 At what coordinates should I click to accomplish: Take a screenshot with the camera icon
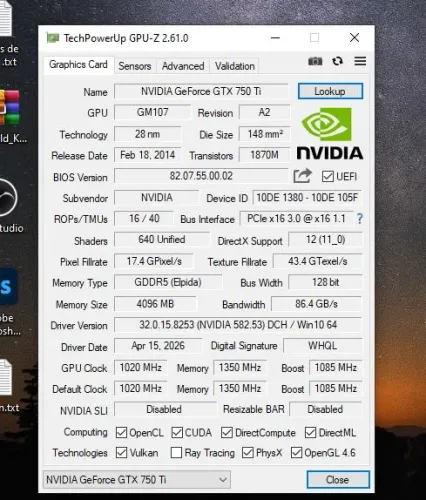click(x=315, y=61)
